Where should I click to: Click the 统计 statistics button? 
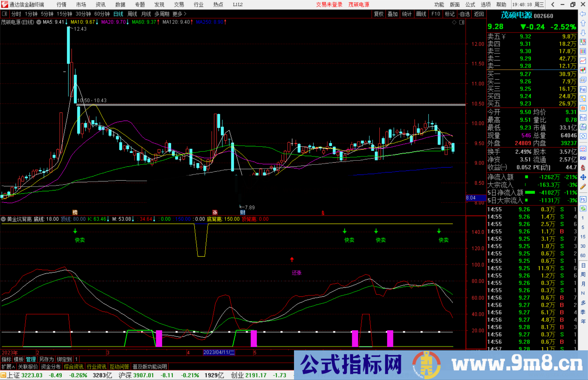coord(407,14)
